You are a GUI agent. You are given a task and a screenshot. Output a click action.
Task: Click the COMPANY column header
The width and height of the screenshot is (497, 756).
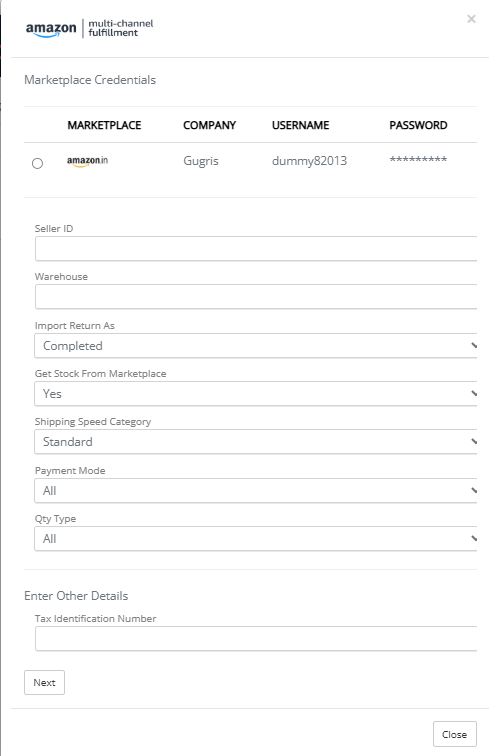[x=209, y=125]
